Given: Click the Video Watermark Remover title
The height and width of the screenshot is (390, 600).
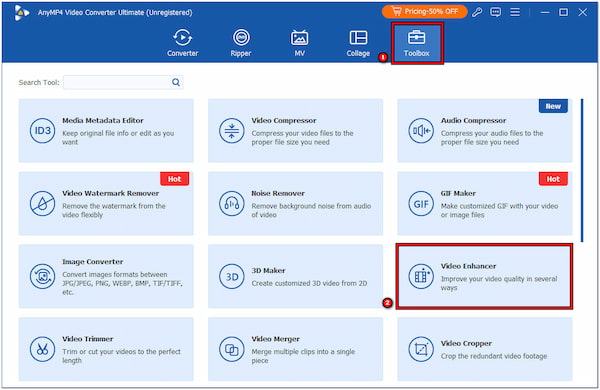Looking at the screenshot, I should (x=111, y=193).
